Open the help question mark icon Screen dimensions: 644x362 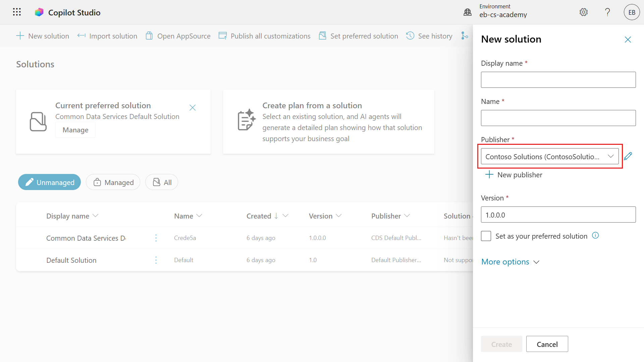tap(607, 12)
